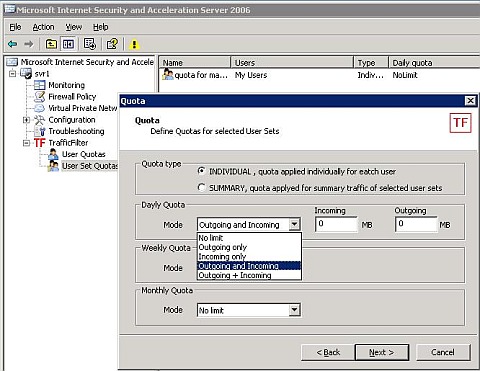Click the quota for ma... row icon
The height and width of the screenshot is (371, 480).
coord(168,75)
